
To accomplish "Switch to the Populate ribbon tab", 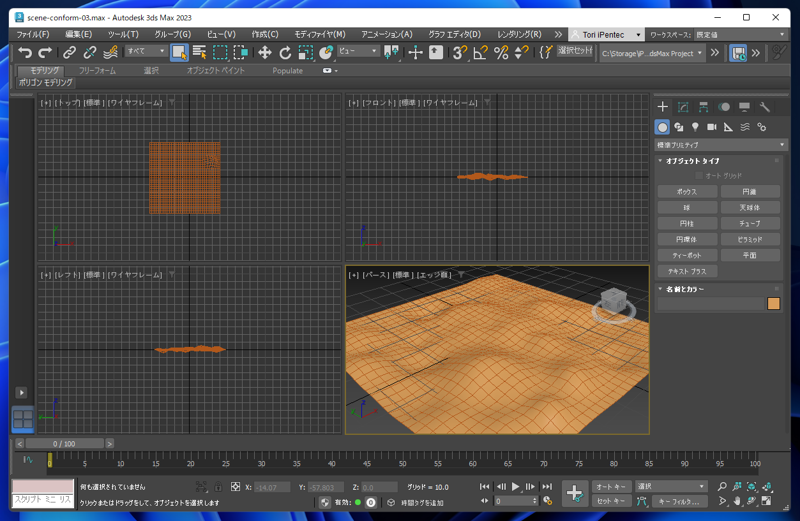I will pos(287,70).
